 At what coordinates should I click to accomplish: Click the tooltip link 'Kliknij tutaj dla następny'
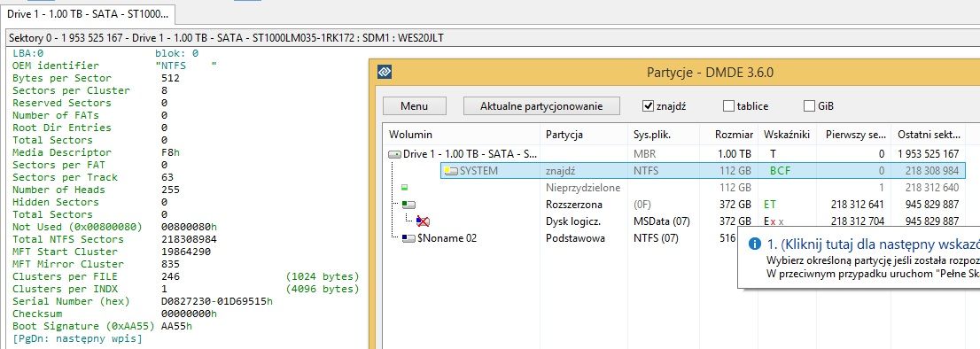point(873,244)
